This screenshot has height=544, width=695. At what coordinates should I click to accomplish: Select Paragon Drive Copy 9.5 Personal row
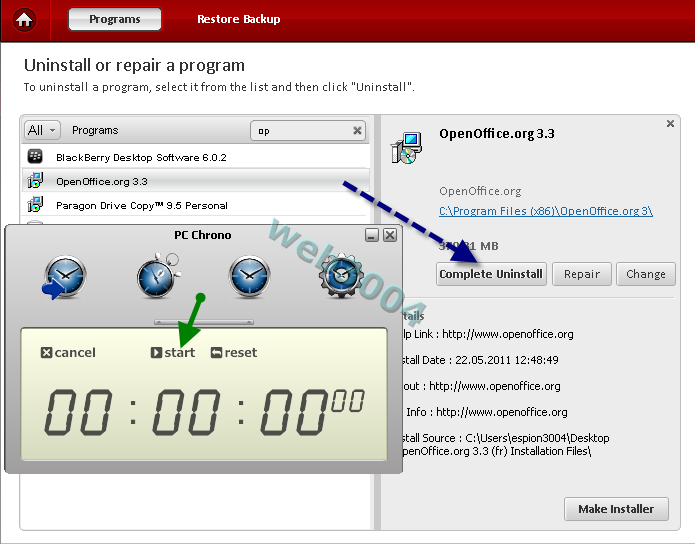(195, 205)
